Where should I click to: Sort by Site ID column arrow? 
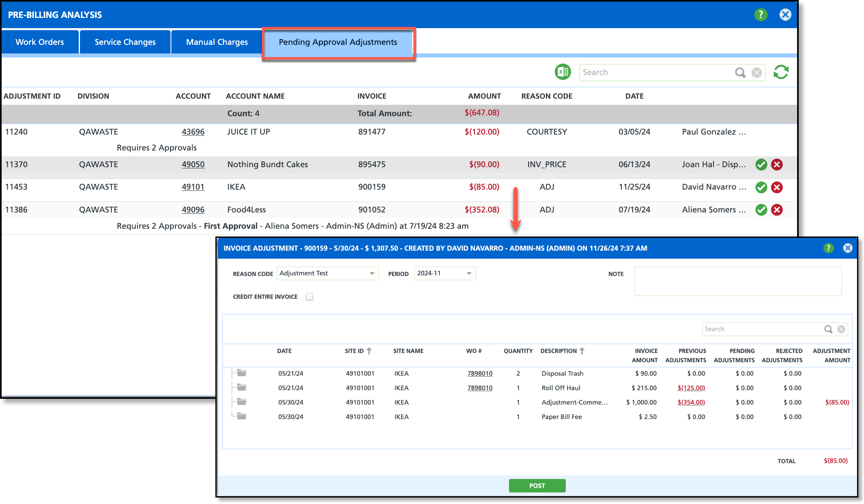(369, 351)
